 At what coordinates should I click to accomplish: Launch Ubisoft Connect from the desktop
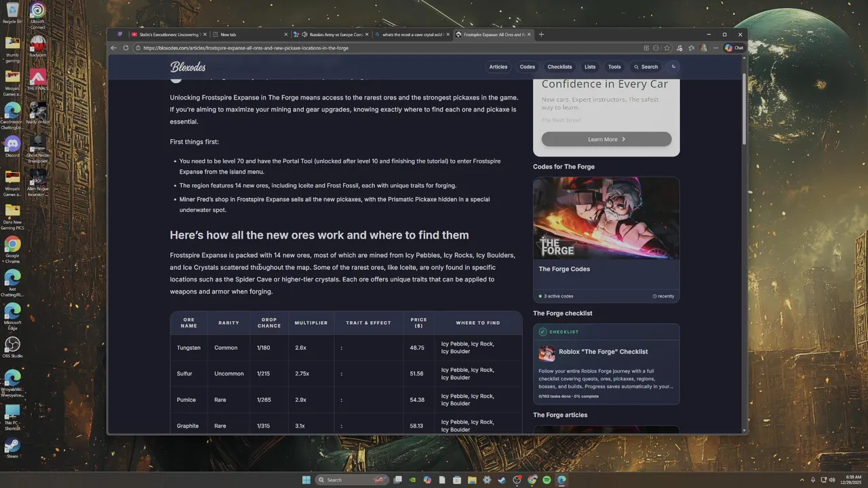[38, 15]
